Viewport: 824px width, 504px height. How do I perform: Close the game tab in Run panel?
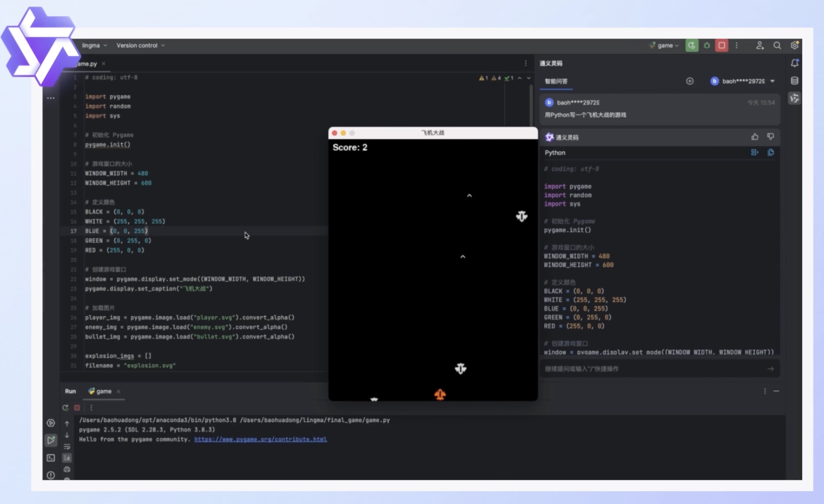tap(118, 392)
